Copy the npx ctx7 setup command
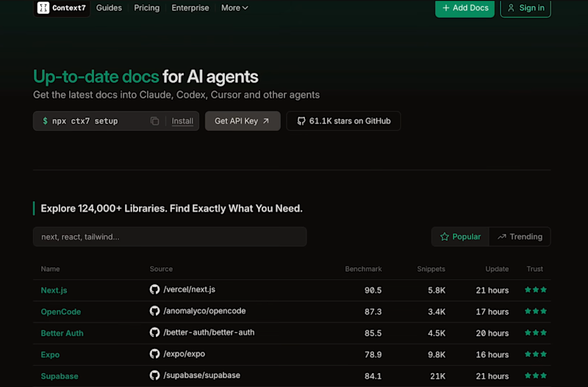Image resolution: width=588 pixels, height=387 pixels. tap(154, 121)
